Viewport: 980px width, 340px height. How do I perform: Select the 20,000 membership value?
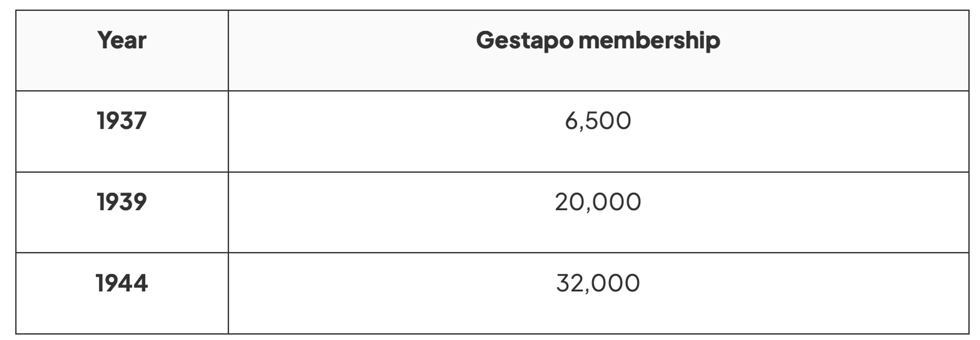(598, 202)
